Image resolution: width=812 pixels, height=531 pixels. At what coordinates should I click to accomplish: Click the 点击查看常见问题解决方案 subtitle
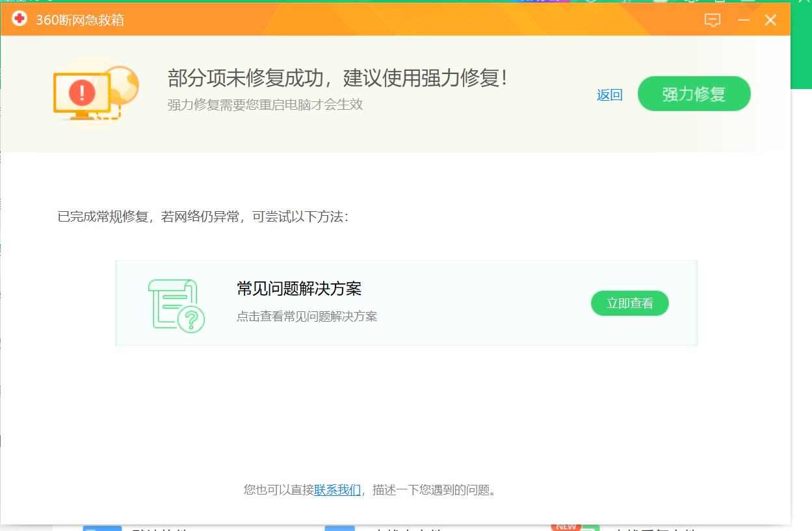point(307,317)
